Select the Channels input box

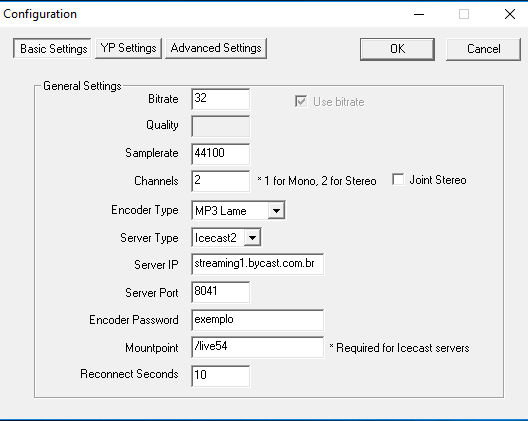pos(221,181)
